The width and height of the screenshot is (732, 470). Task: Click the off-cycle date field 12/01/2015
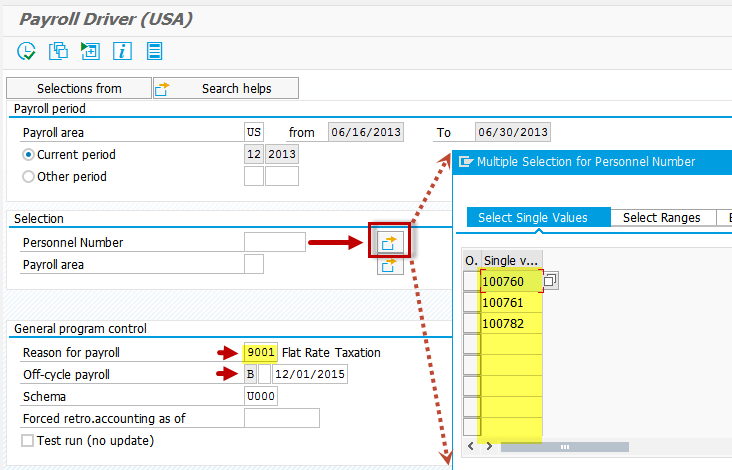click(310, 374)
